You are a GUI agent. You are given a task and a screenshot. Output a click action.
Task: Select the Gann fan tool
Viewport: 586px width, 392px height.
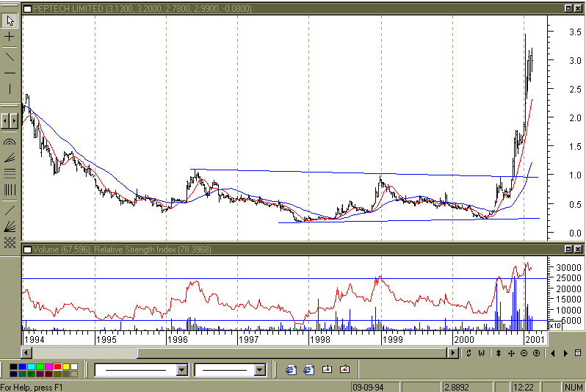pos(10,226)
